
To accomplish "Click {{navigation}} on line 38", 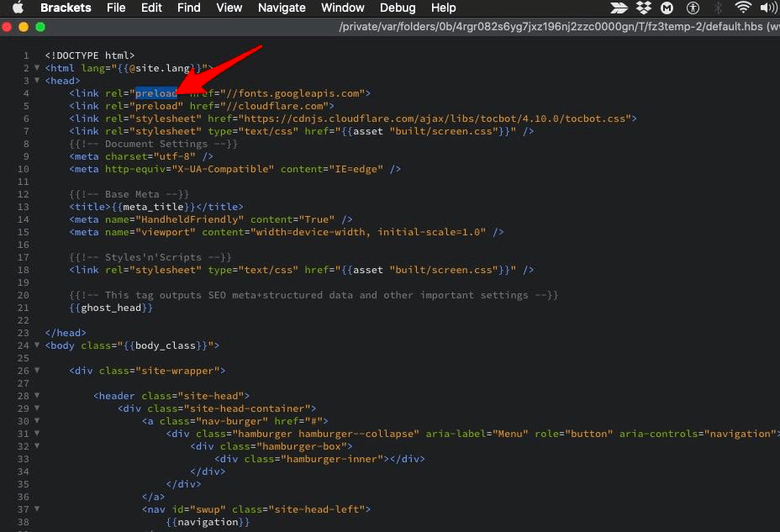I will point(208,522).
